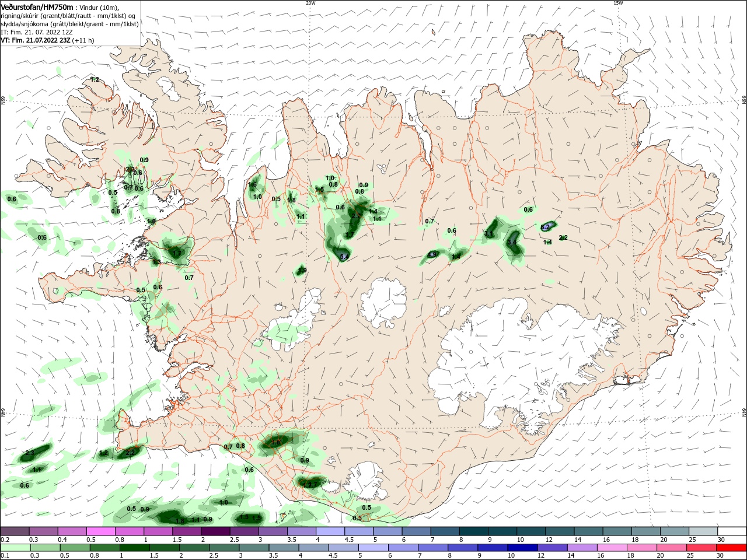
Task: Pick the pale gray snow swatch from 25 to 30
Action: click(703, 531)
